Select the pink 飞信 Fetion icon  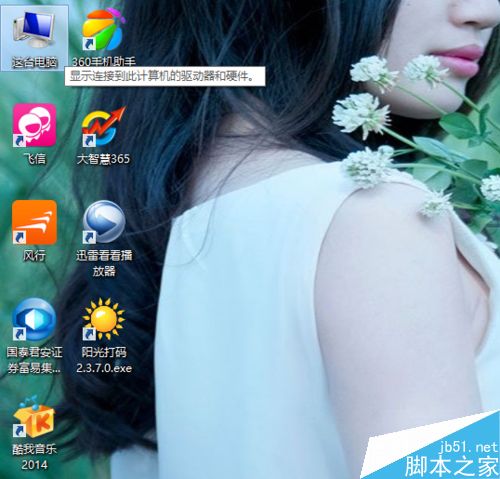coord(34,125)
